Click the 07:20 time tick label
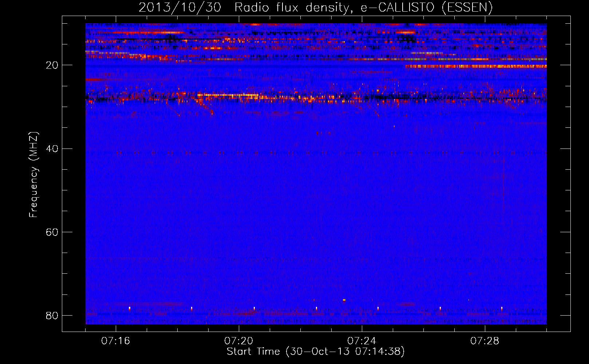Viewport: 589px width, 364px height. (239, 341)
